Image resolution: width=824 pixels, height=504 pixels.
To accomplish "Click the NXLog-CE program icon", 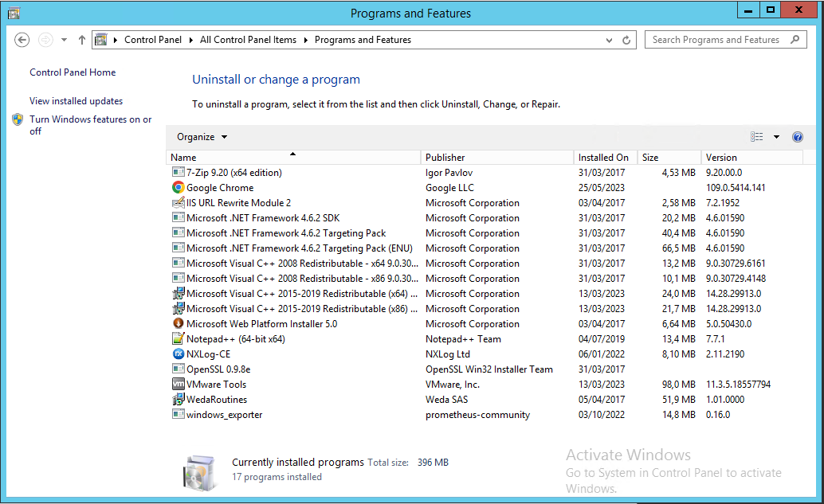I will (x=179, y=354).
